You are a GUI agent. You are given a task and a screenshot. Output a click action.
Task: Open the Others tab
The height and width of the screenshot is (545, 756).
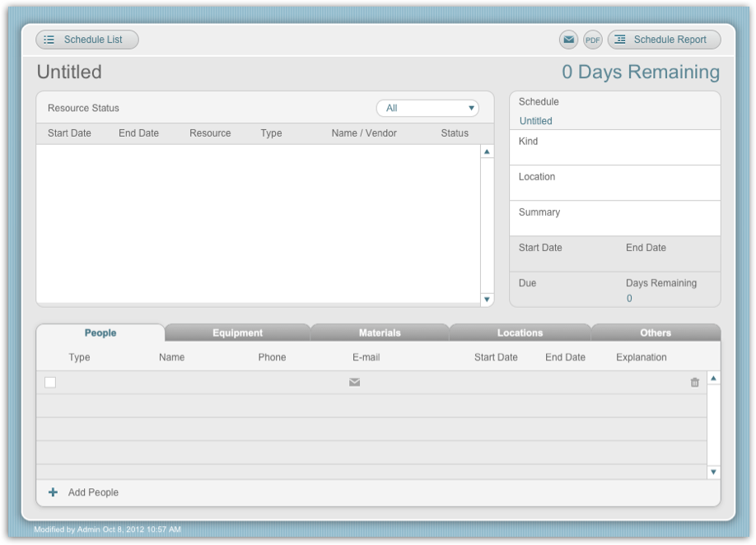pos(656,333)
